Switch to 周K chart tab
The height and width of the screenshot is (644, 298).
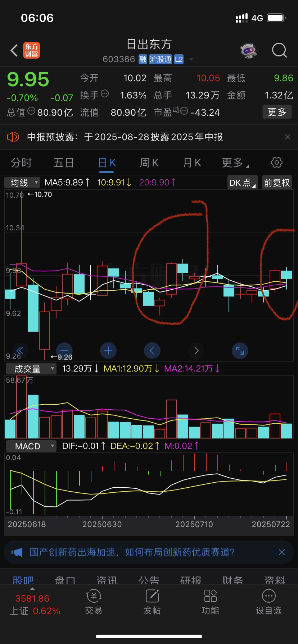[149, 163]
